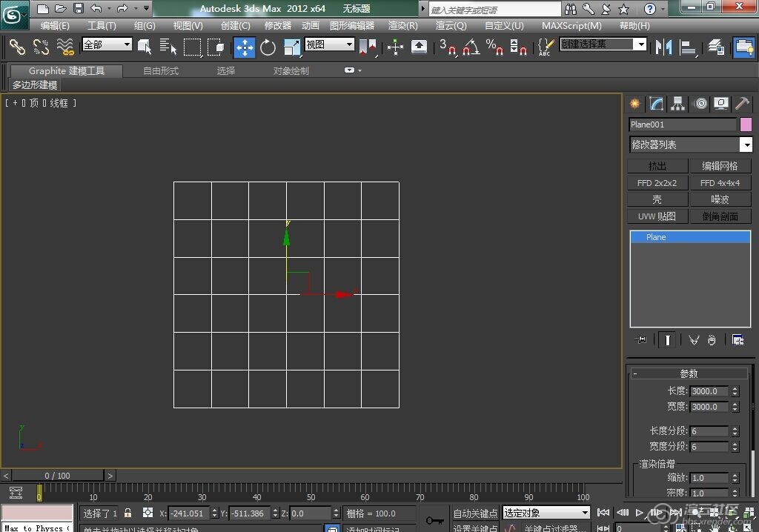Switch to the Modify command panel
This screenshot has width=759, height=532.
pyautogui.click(x=657, y=104)
